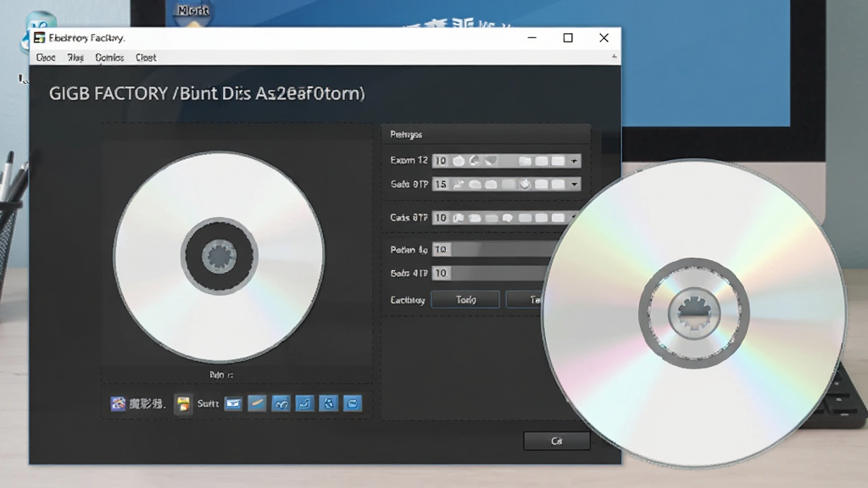Select the blue three-circles icon
Image resolution: width=868 pixels, height=488 pixels.
pyautogui.click(x=329, y=403)
